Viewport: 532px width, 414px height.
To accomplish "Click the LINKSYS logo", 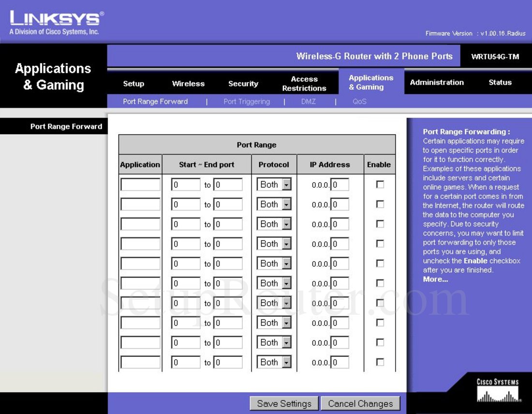I will pos(53,18).
